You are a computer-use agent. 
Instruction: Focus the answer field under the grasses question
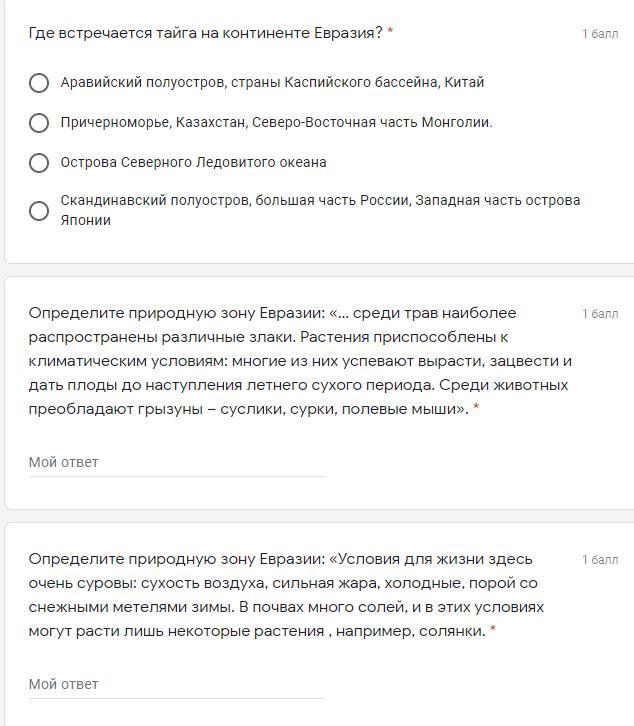pos(176,462)
